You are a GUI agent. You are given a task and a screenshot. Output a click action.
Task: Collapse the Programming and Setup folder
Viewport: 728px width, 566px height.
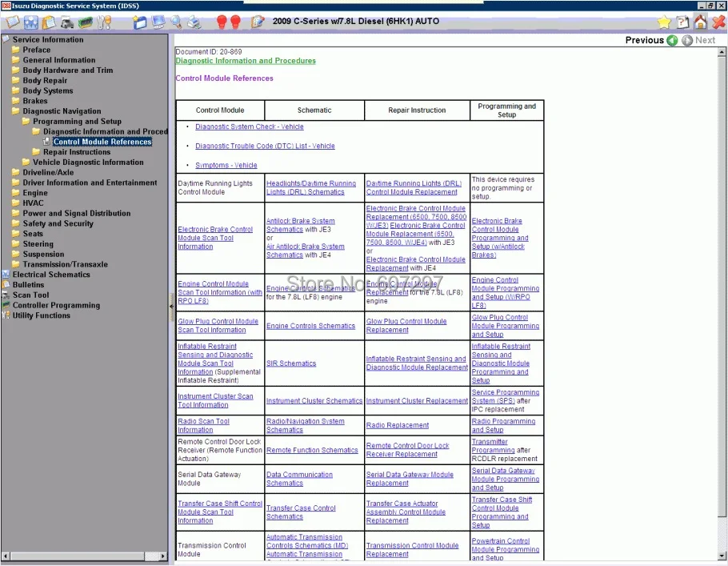[26, 122]
